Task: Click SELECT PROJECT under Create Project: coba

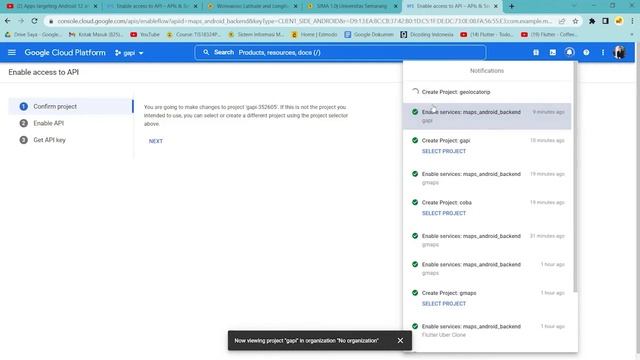Action: (444, 213)
